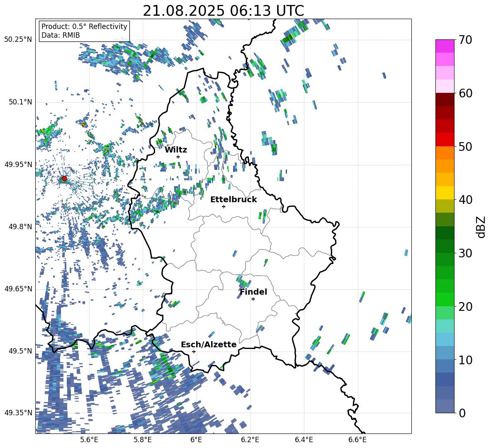Click the 50.25°N latitude label
The image size is (491, 448).
point(18,40)
